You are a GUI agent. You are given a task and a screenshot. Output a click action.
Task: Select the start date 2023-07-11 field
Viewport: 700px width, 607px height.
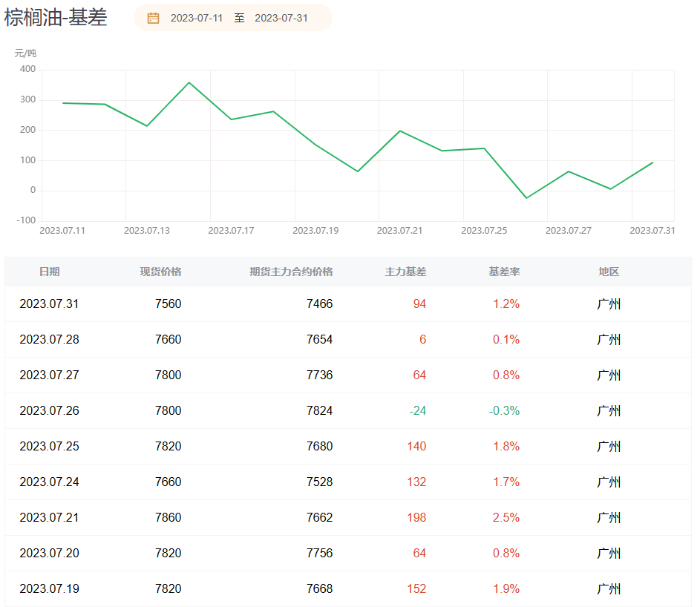pyautogui.click(x=197, y=18)
